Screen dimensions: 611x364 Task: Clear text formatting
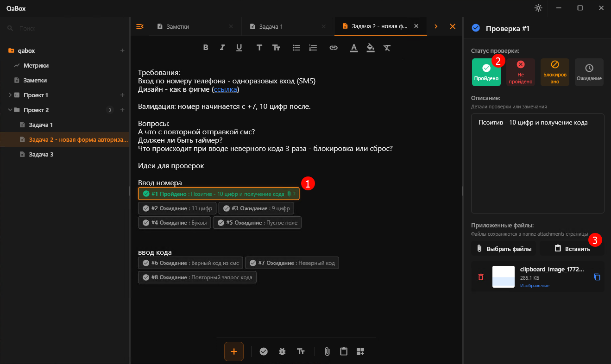(387, 47)
